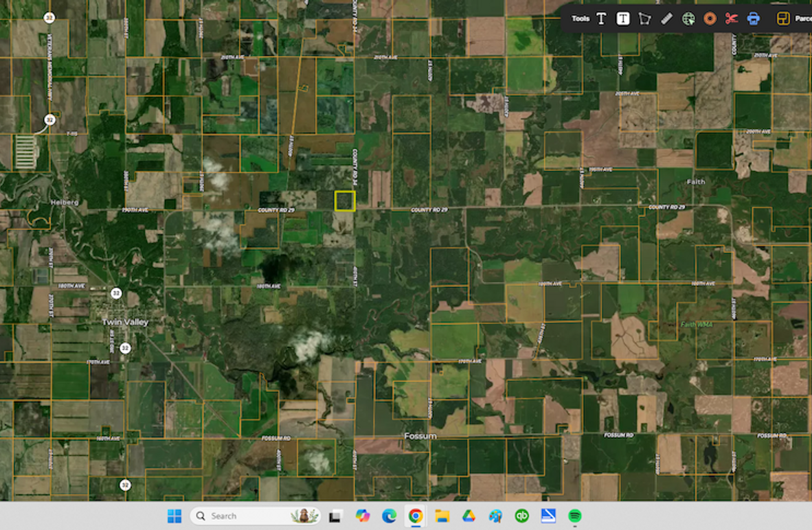Select the Text tool in the map toolbar
Image resolution: width=812 pixels, height=530 pixels.
pos(602,19)
